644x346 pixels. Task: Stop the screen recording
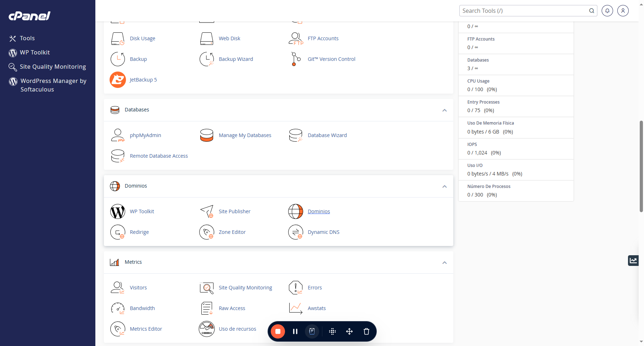pos(278,331)
